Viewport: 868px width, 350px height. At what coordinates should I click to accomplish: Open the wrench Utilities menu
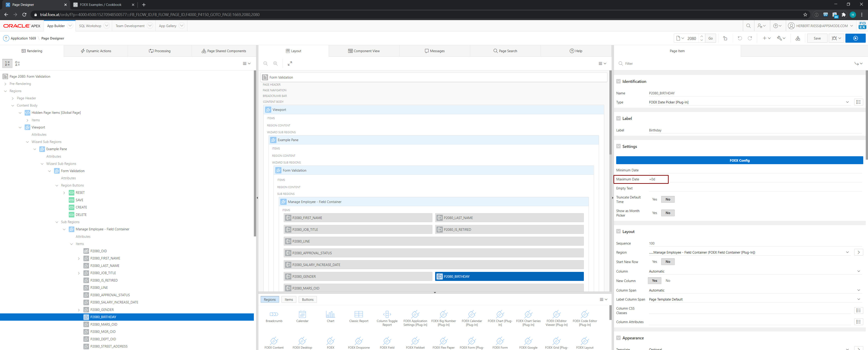point(781,38)
